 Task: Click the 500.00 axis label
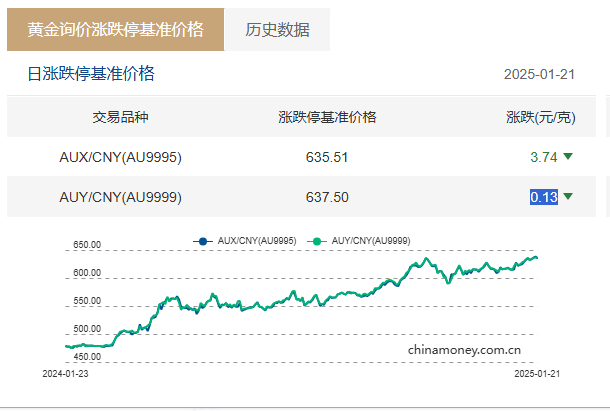pyautogui.click(x=87, y=329)
